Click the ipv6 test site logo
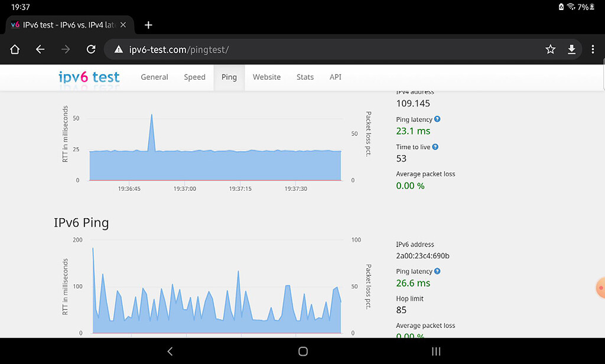 coord(89,77)
